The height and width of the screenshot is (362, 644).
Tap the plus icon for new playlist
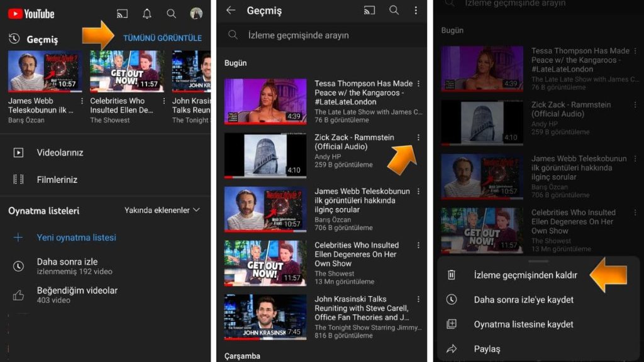[x=18, y=237]
